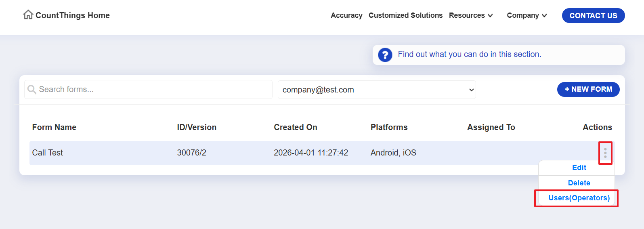Open the three-dot actions menu for Call Test
The height and width of the screenshot is (229, 644).
(x=605, y=153)
